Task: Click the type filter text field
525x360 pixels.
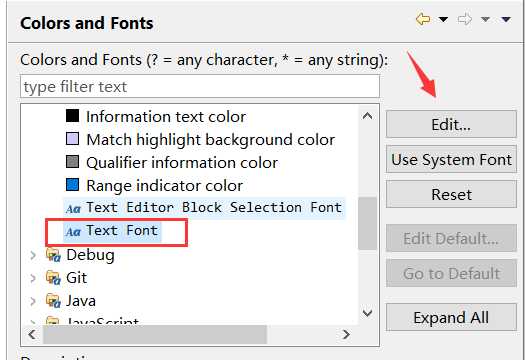Action: [x=200, y=87]
